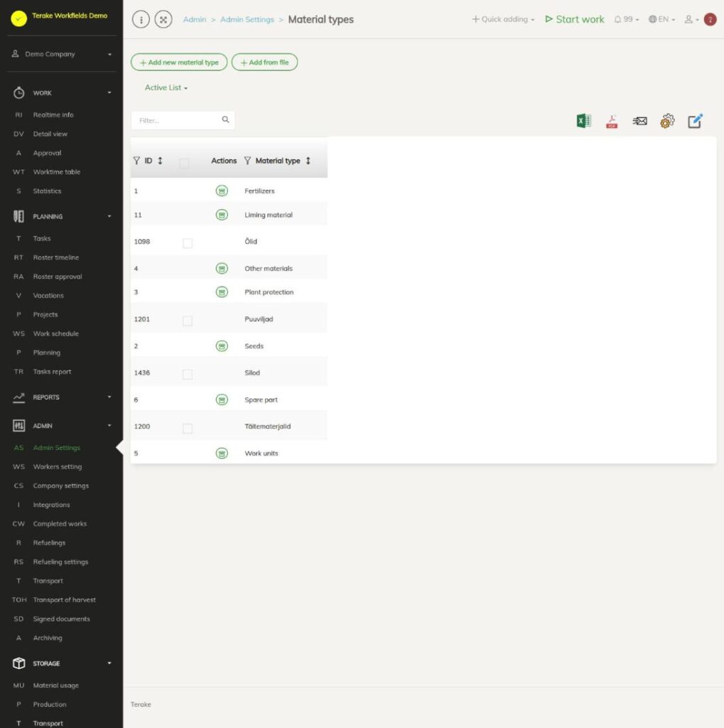
Task: Click Add new material type button
Action: click(179, 63)
